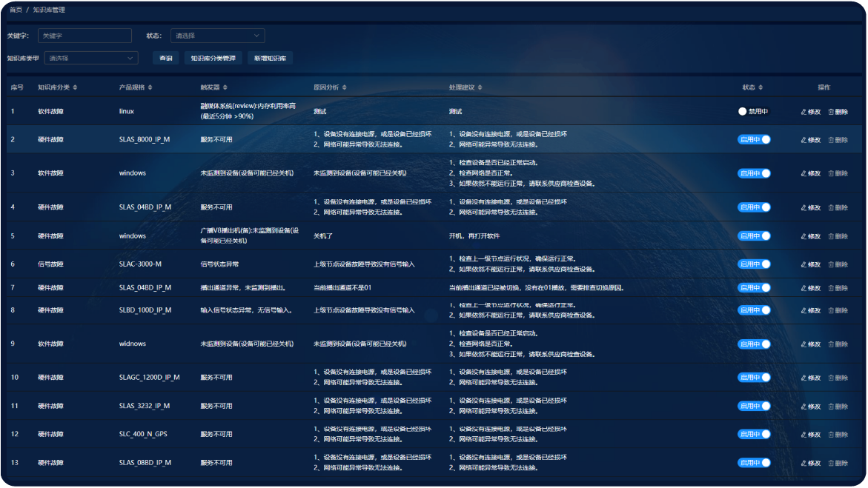The width and height of the screenshot is (868, 488).
Task: Click the edit pencil icon for row 1
Action: click(804, 112)
